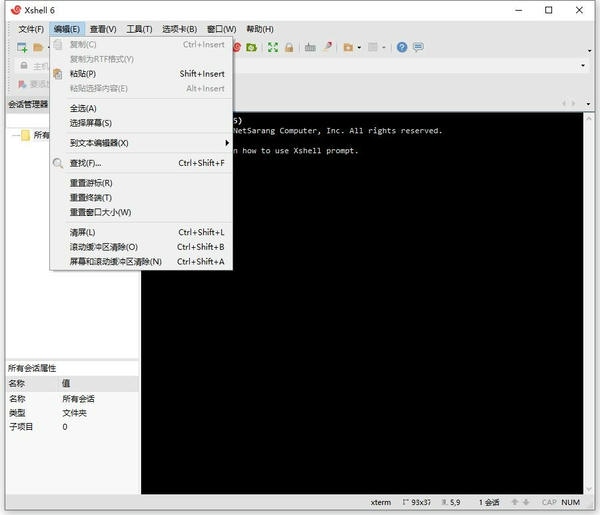Choose 粘贴(P) from the Edit menu

[141, 74]
